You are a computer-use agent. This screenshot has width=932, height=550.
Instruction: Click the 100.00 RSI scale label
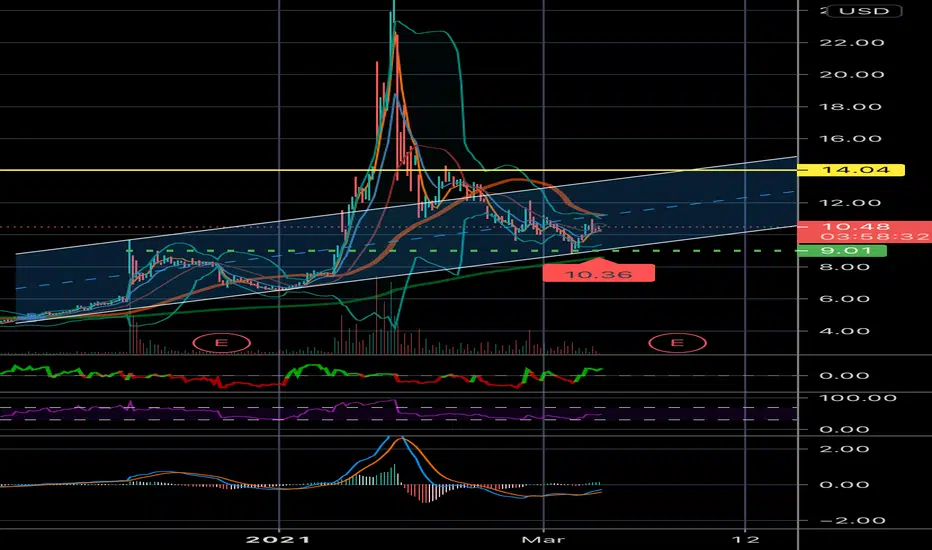[x=858, y=398]
